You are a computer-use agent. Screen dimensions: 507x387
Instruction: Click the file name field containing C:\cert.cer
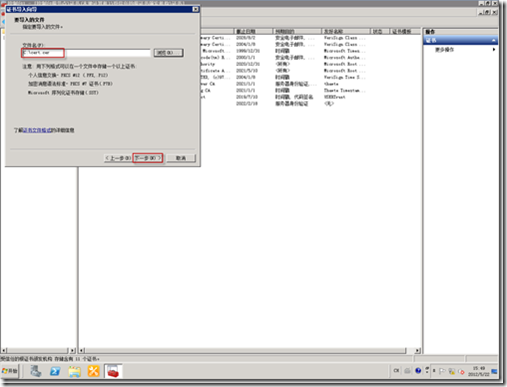(86, 53)
